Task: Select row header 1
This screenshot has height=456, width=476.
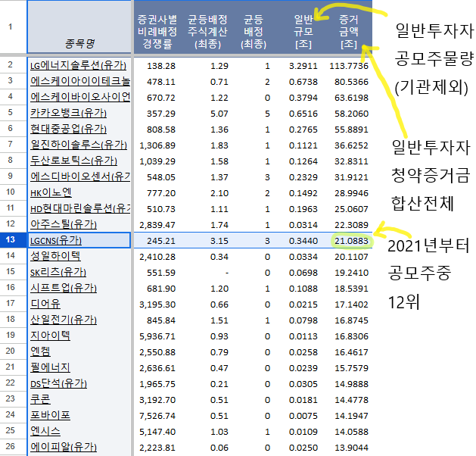Action: [x=13, y=27]
